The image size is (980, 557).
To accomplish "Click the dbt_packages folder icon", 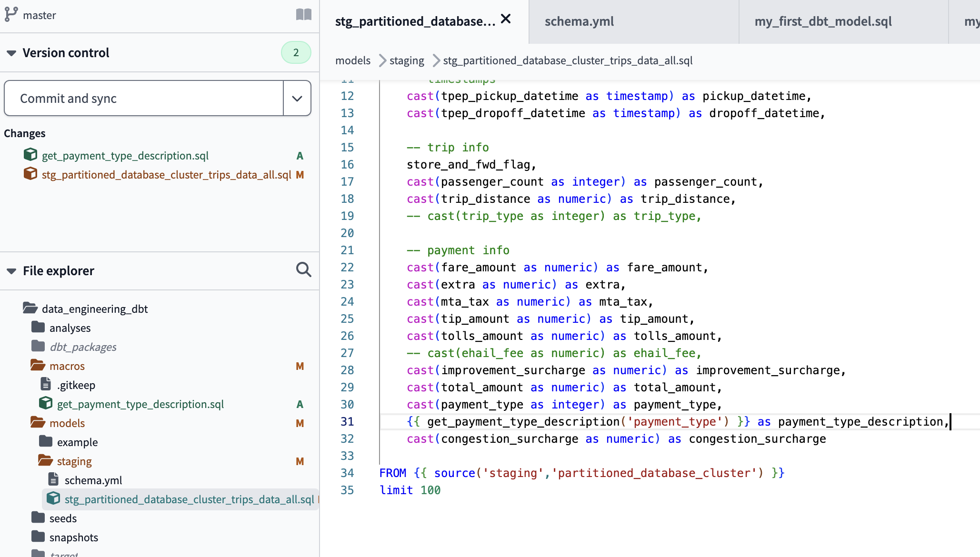I will coord(38,346).
